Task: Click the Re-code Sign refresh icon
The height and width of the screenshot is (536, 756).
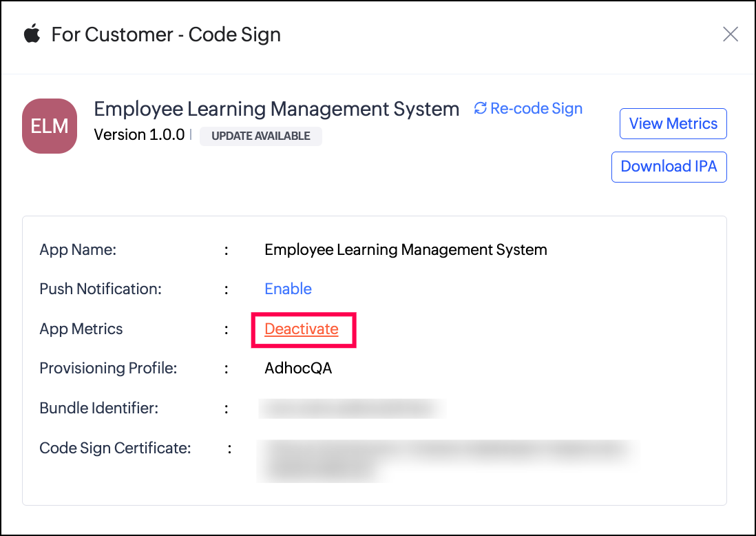Action: click(x=481, y=109)
